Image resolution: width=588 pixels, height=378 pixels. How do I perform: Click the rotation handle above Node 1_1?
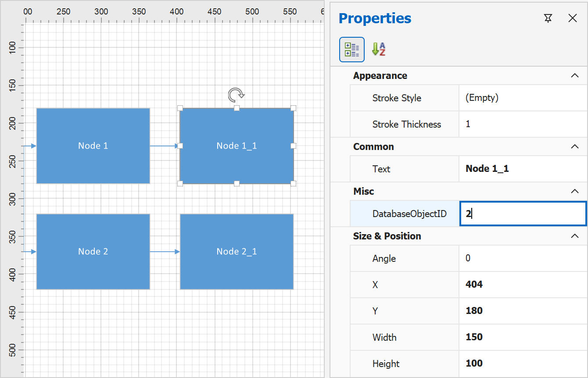(x=236, y=94)
